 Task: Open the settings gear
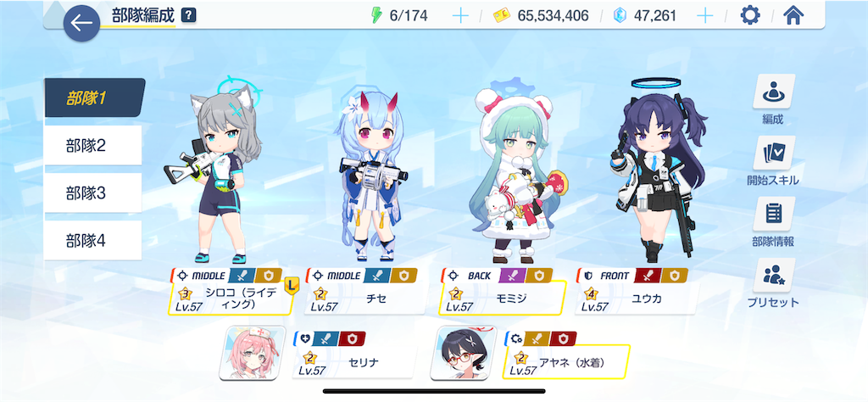click(x=750, y=15)
